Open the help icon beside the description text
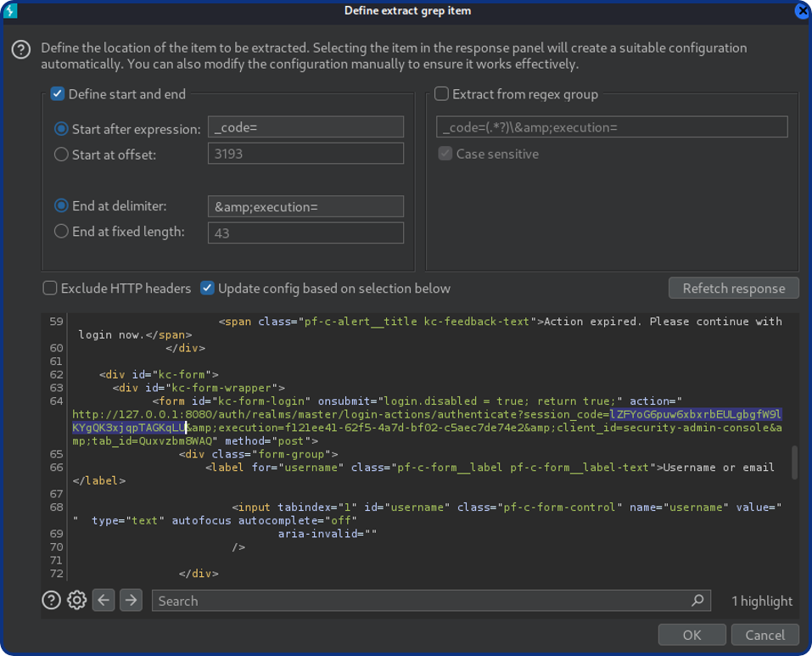 21,50
